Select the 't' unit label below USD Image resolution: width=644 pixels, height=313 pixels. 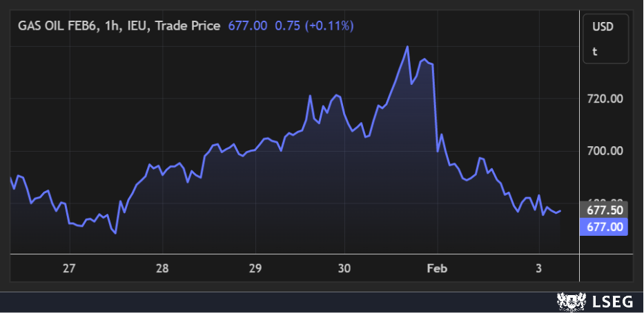[x=594, y=51]
